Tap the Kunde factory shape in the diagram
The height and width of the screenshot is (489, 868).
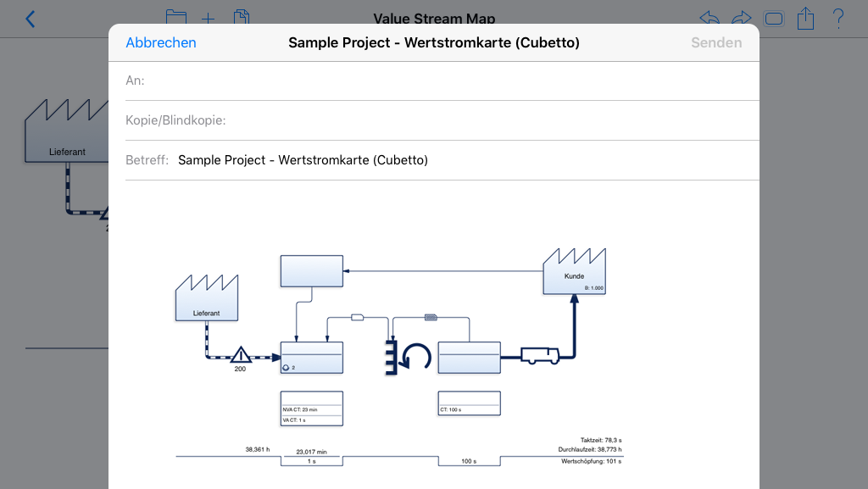(x=574, y=271)
